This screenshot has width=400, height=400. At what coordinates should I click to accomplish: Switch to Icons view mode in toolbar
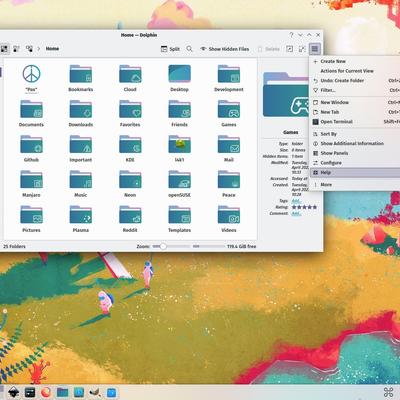tap(4, 49)
